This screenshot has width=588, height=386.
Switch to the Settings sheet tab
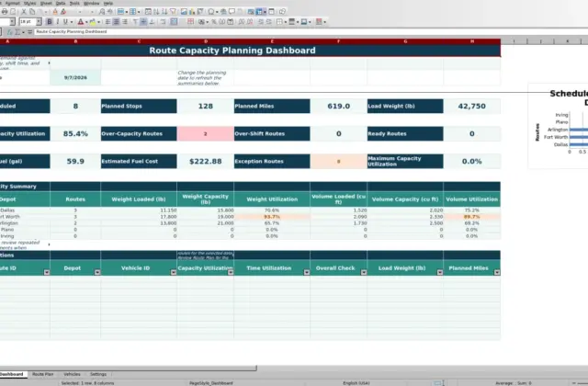[x=98, y=374]
